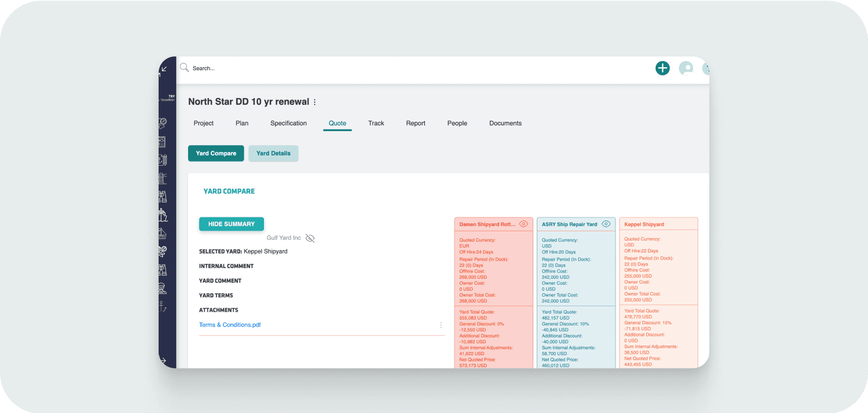Open the People tab
The image size is (868, 413).
pyautogui.click(x=457, y=123)
